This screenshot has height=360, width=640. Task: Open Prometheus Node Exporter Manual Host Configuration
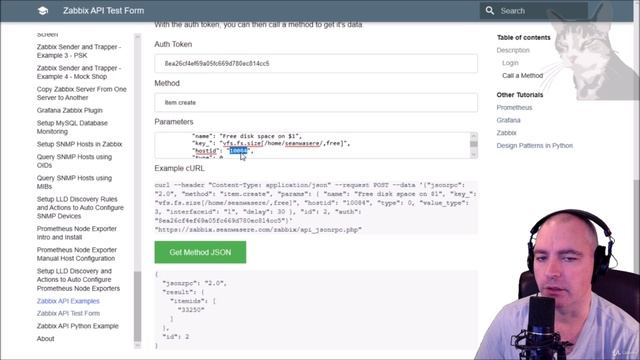(77, 254)
